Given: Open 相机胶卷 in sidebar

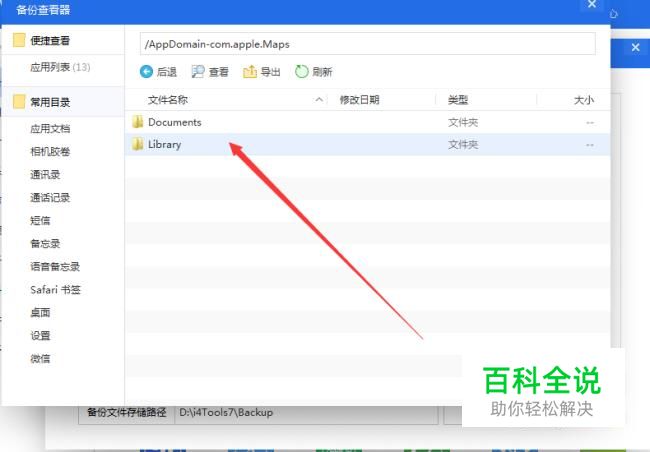Looking at the screenshot, I should 50,151.
